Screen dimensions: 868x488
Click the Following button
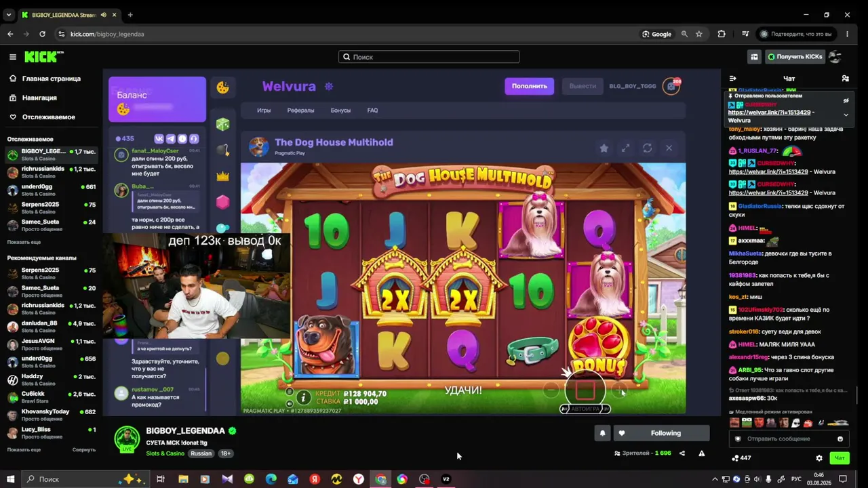point(661,433)
